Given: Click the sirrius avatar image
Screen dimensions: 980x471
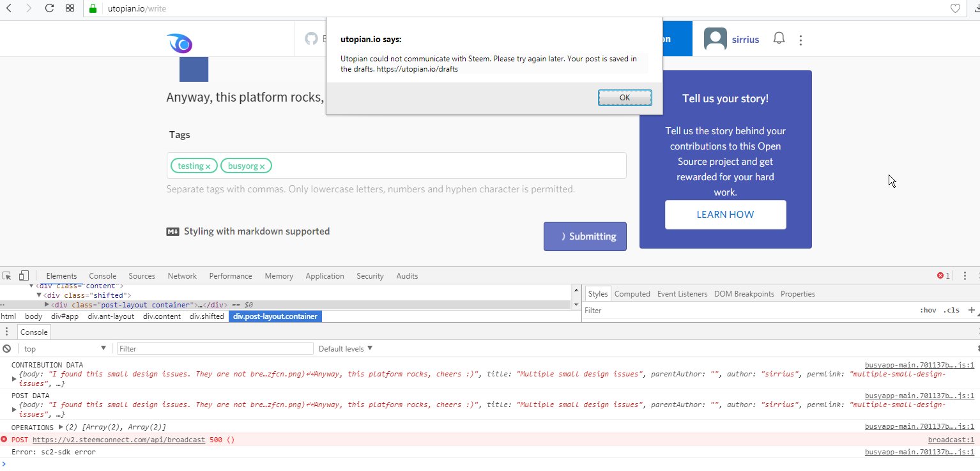Looking at the screenshot, I should (x=715, y=39).
